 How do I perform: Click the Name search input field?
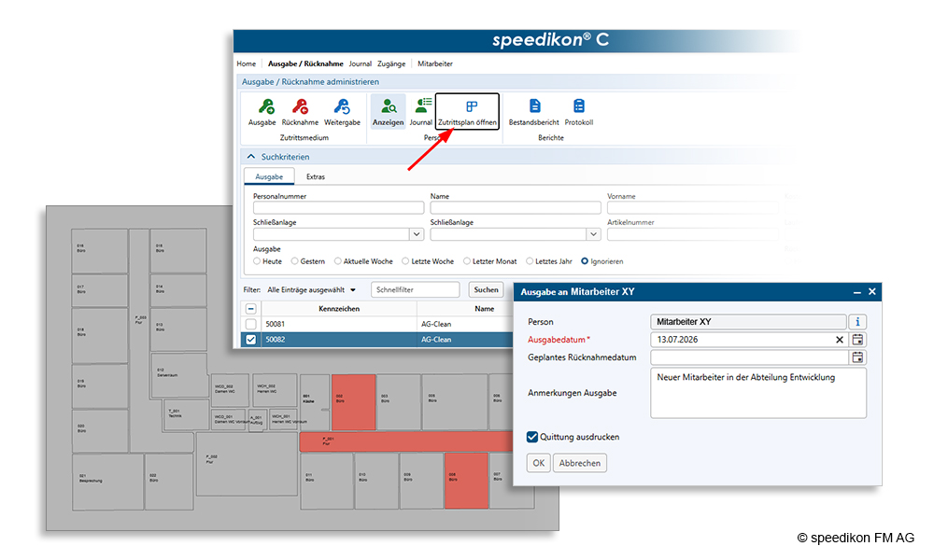(516, 208)
